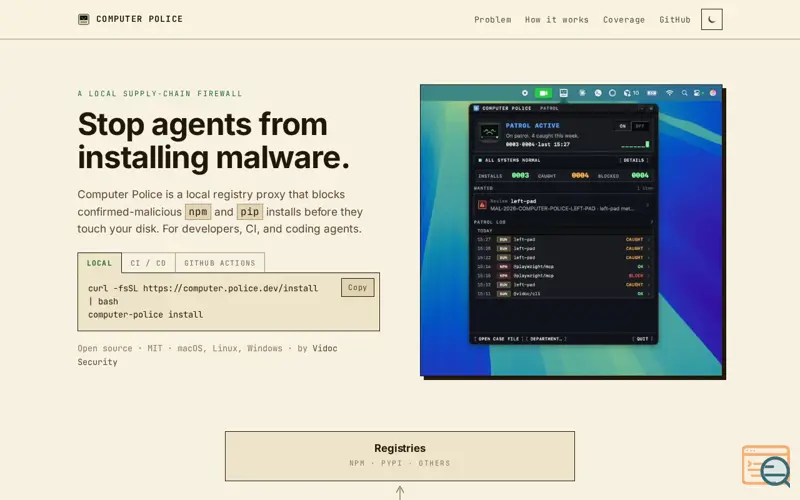Click the pip inline code chip
This screenshot has height=500, width=800.
click(249, 212)
